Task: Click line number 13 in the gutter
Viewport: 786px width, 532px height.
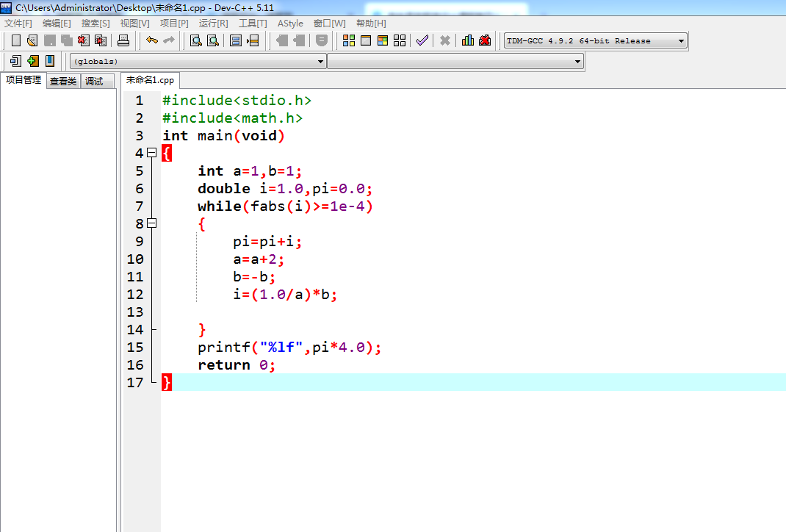Action: click(135, 312)
